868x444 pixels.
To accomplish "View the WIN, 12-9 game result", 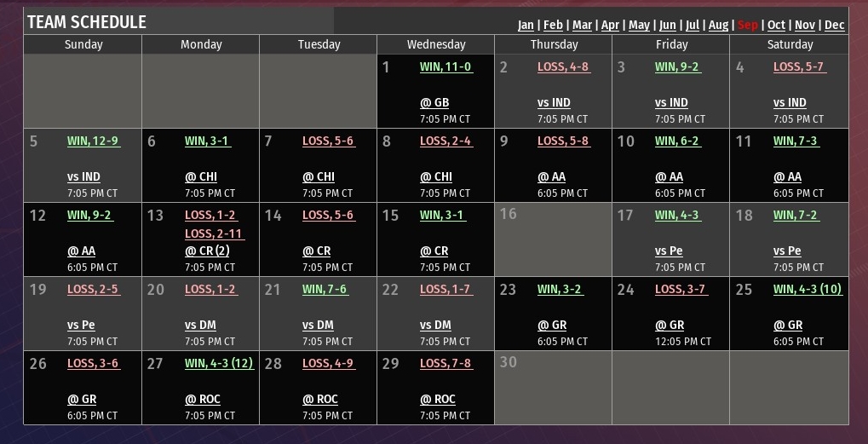I will (x=92, y=141).
